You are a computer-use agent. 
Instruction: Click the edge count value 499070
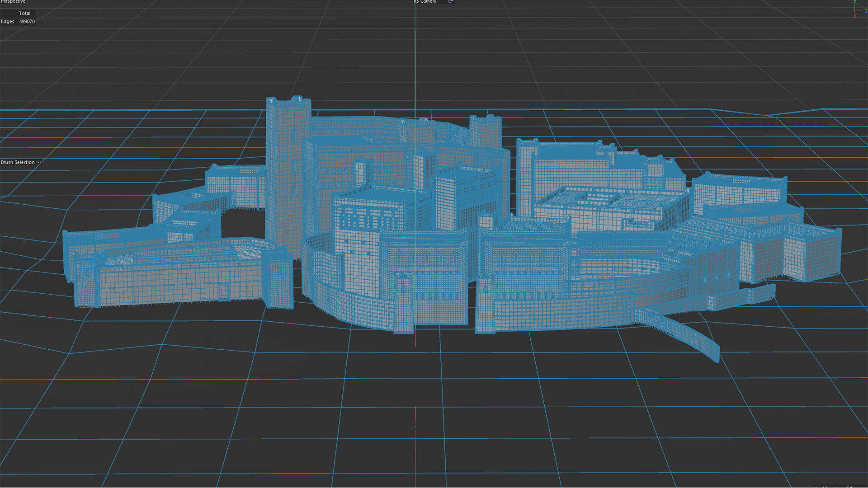click(27, 21)
